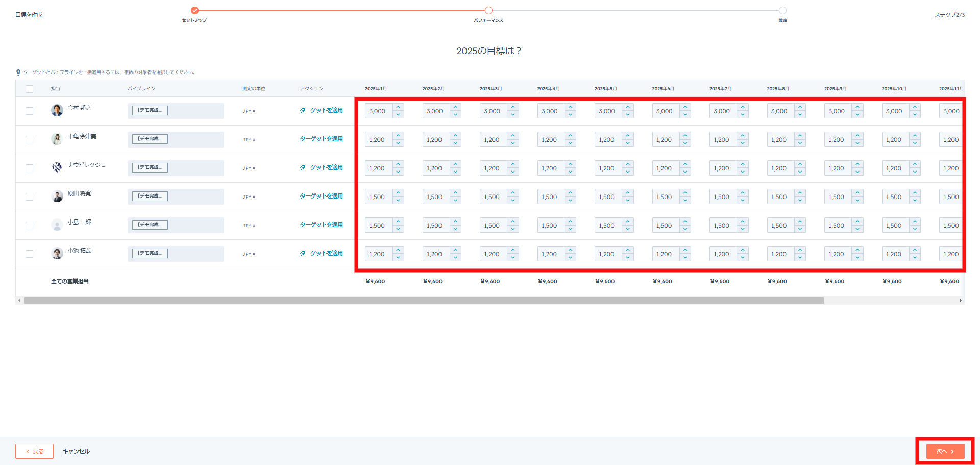Click the completed セットアップ step checkmark
This screenshot has height=465, width=980.
[194, 10]
